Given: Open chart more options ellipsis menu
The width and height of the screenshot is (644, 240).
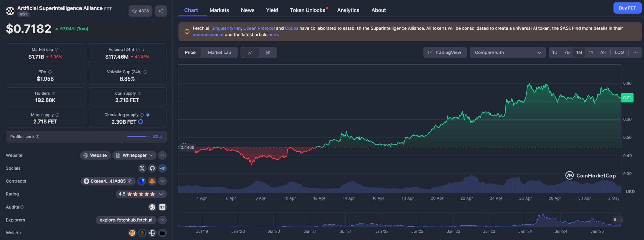Looking at the screenshot, I should (x=636, y=52).
